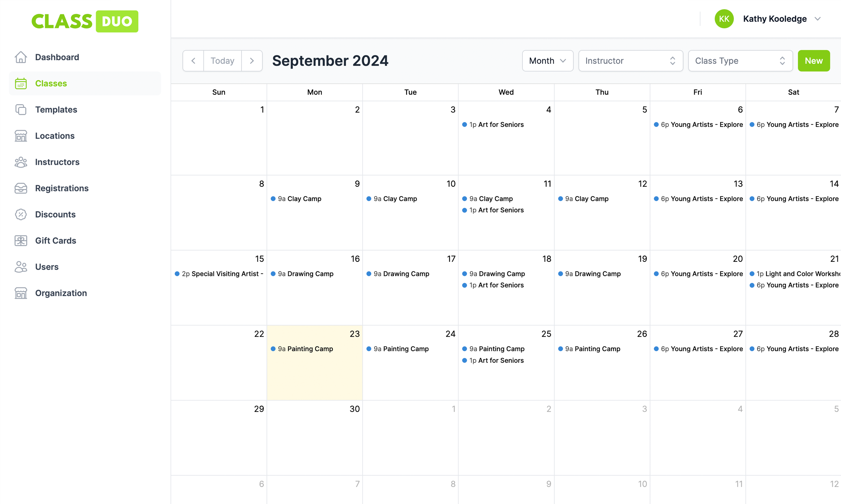
Task: Click the Dashboard sidebar icon
Action: (x=20, y=57)
